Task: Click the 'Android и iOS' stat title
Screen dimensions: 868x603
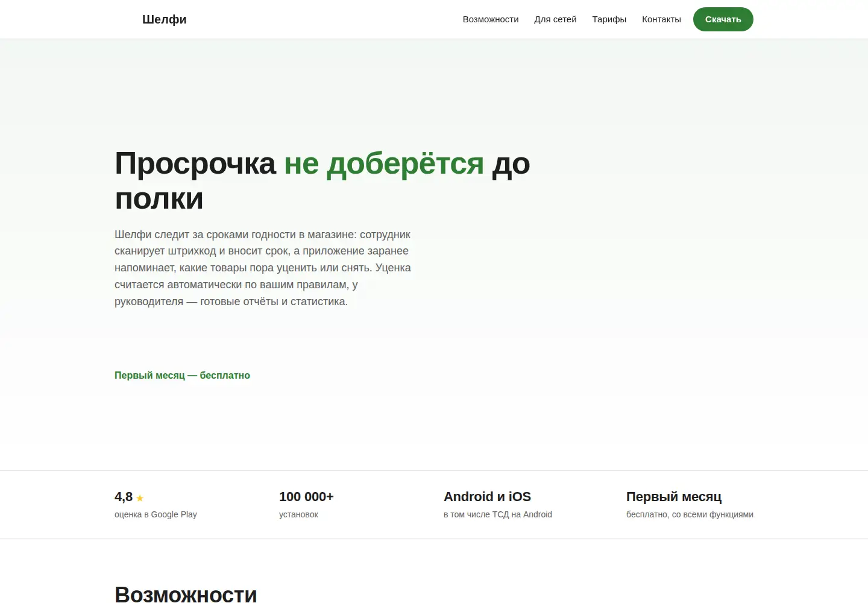Action: (x=487, y=497)
